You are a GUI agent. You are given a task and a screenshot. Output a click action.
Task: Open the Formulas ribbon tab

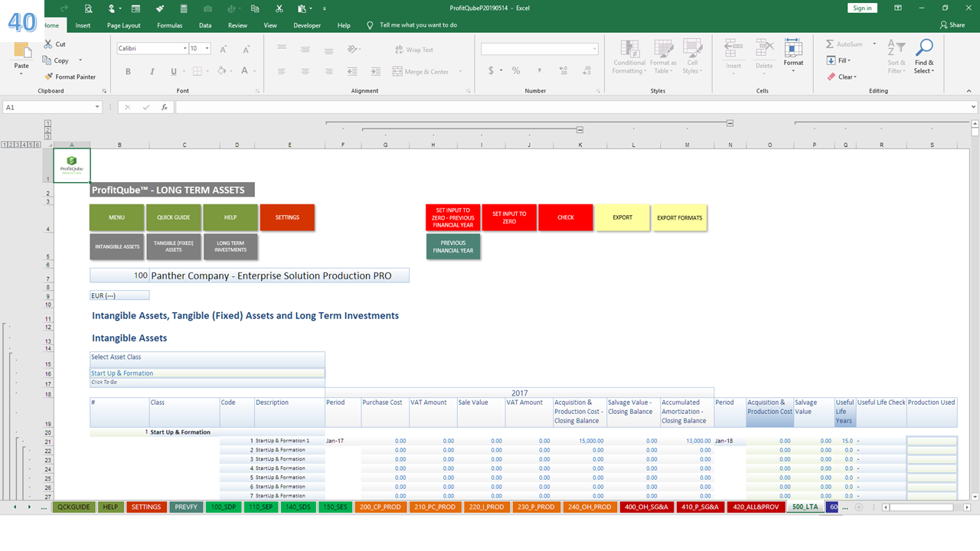coord(170,25)
